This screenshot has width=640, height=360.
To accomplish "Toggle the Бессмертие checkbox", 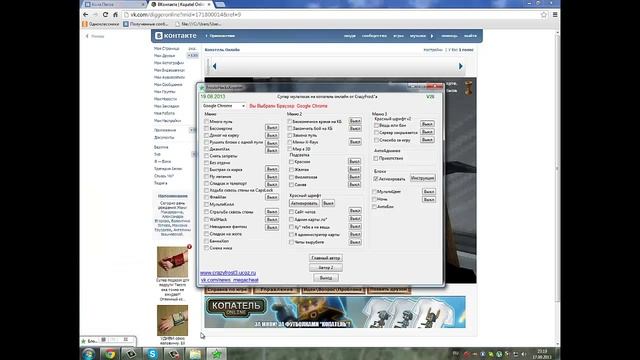I will tap(207, 128).
